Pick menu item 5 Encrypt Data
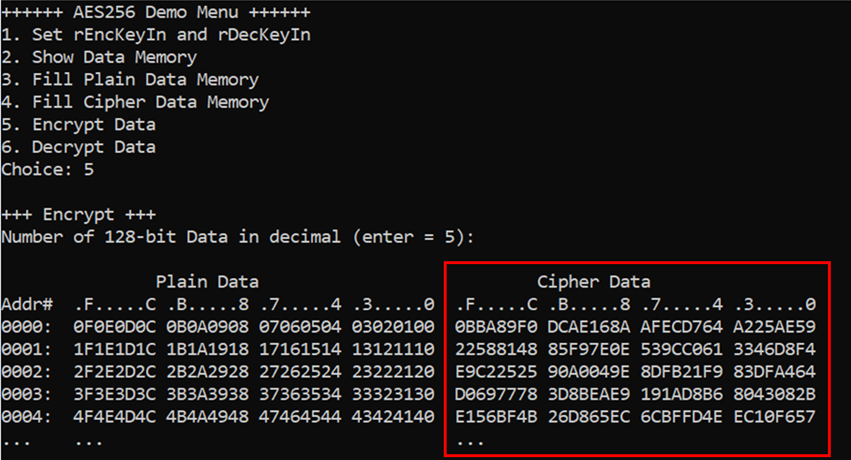This screenshot has width=851, height=460. [79, 125]
